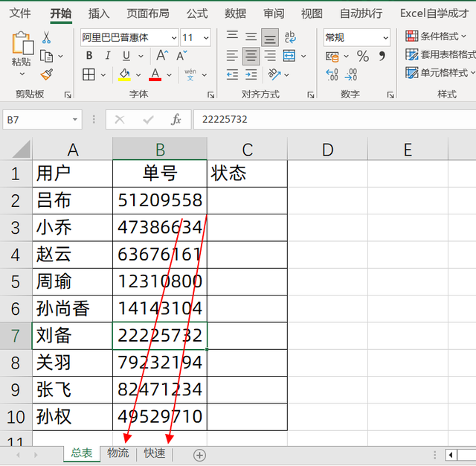Toggle center horizontal alignment
Screen dimensions: 476x466
tap(251, 57)
